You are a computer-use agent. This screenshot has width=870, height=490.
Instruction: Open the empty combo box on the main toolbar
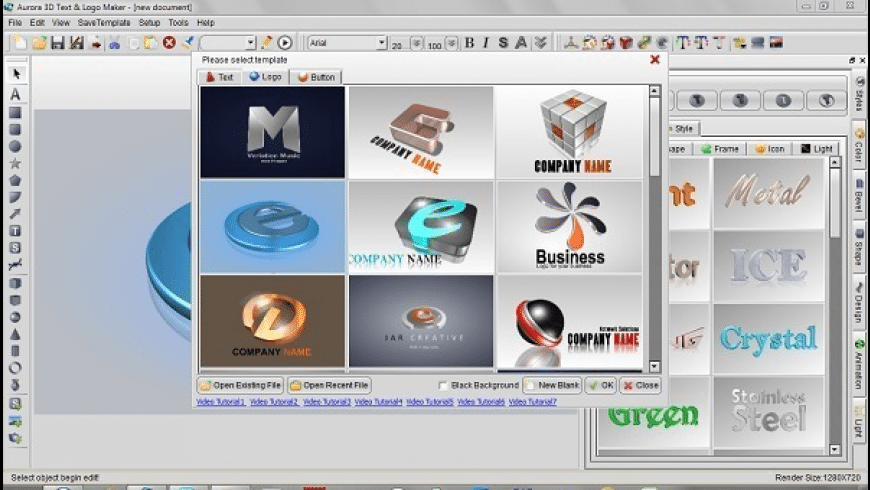(x=228, y=43)
